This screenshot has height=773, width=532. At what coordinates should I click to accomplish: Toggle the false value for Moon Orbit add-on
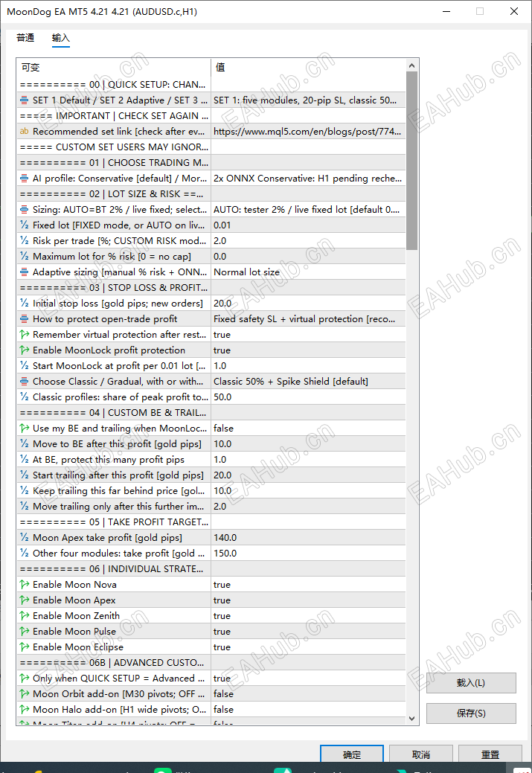point(308,693)
